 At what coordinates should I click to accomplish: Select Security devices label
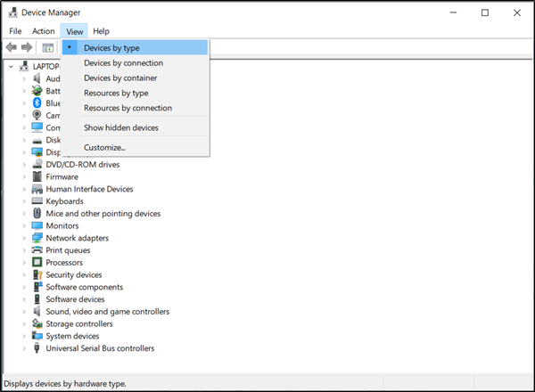[74, 274]
